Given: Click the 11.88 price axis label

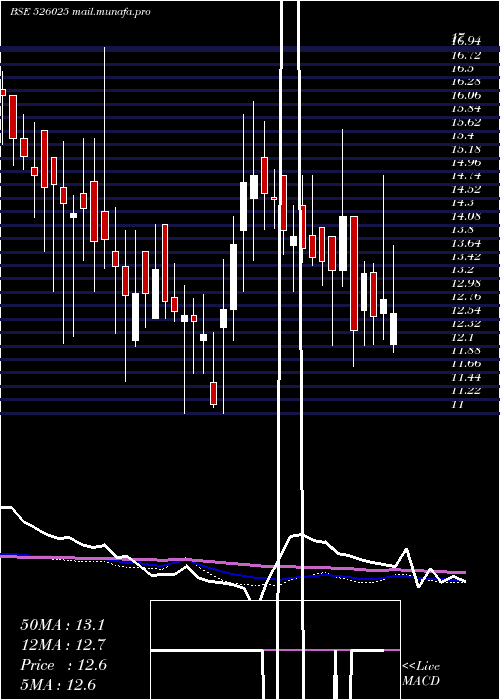Looking at the screenshot, I should [x=466, y=350].
